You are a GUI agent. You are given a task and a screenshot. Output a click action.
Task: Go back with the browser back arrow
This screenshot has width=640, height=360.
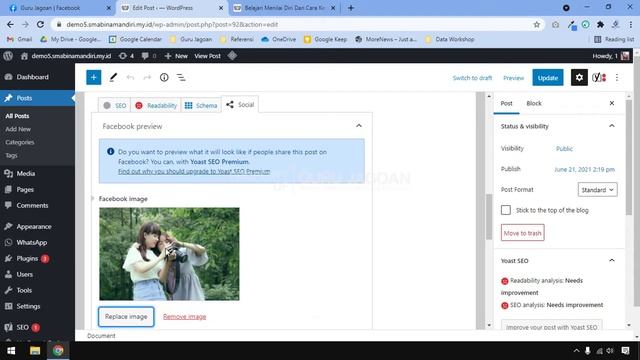(x=10, y=24)
